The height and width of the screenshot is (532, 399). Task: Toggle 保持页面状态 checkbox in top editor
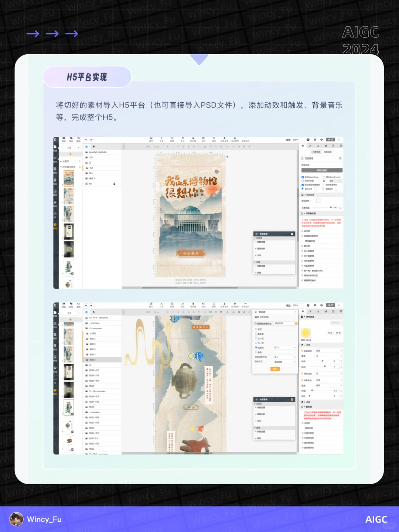pos(324,185)
